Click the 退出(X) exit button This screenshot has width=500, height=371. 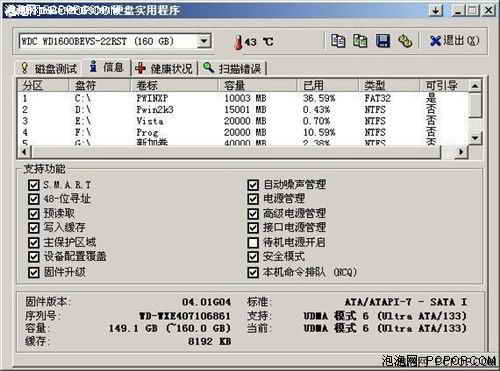[x=454, y=41]
